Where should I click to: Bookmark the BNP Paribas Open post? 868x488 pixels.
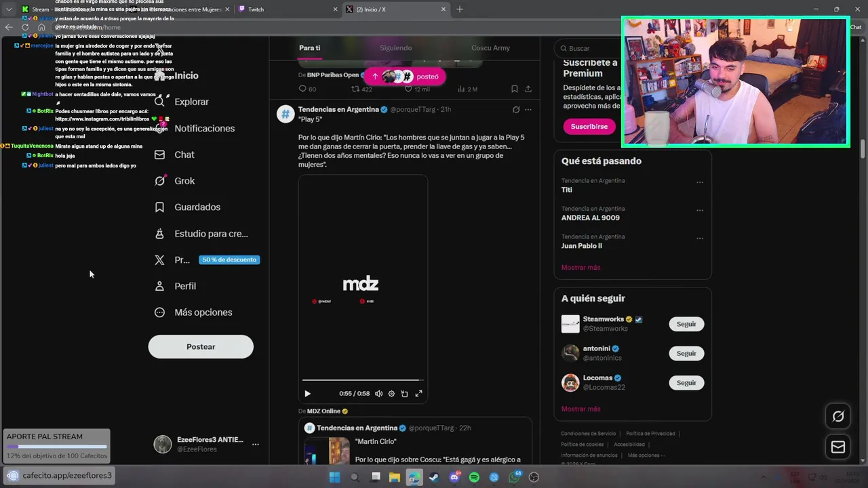515,89
